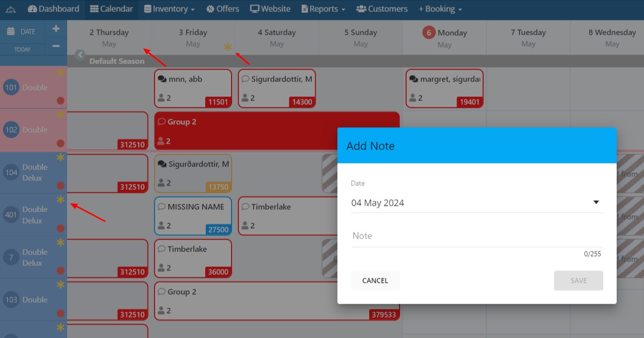The width and height of the screenshot is (644, 338).
Task: Click the red dot on room 401
Action: coord(61,229)
